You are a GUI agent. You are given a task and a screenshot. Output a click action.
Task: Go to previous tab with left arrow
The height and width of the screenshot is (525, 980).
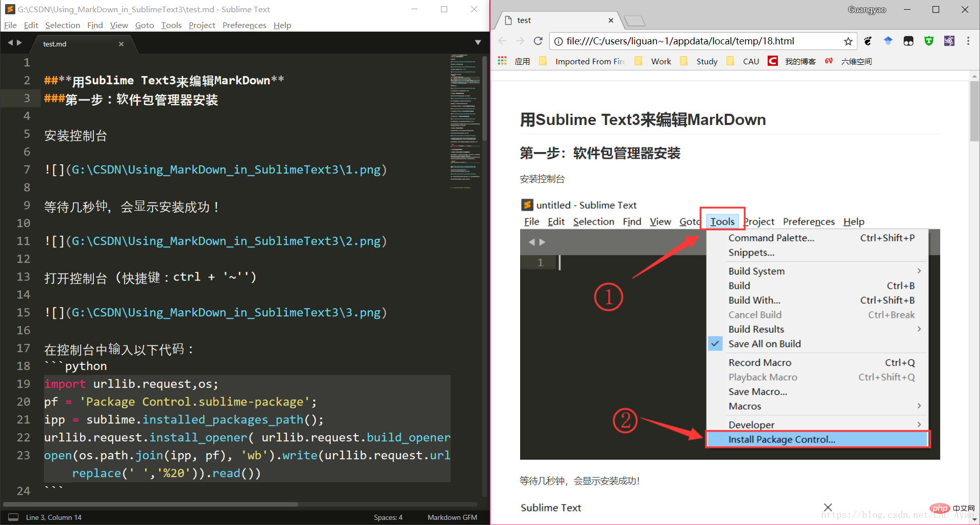tap(10, 43)
